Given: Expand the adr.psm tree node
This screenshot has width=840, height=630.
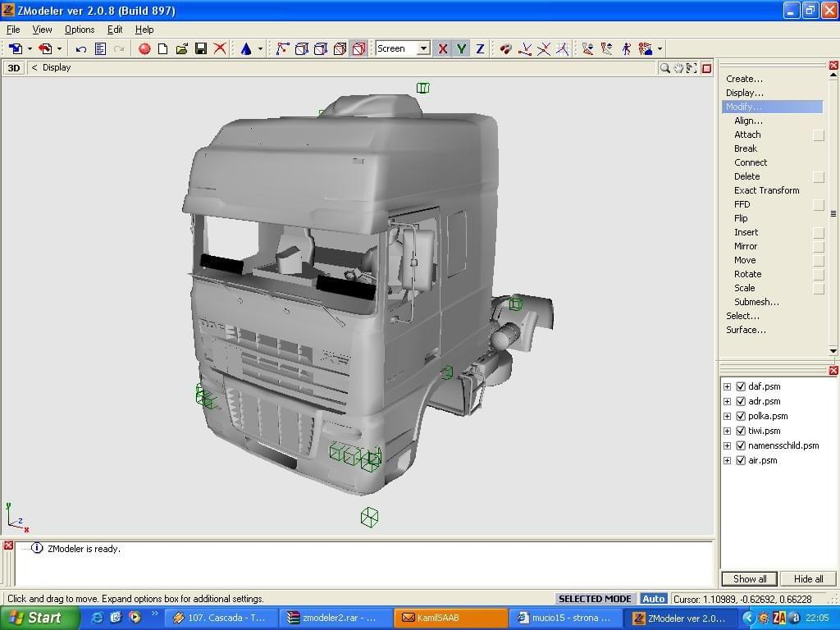Looking at the screenshot, I should [x=727, y=401].
